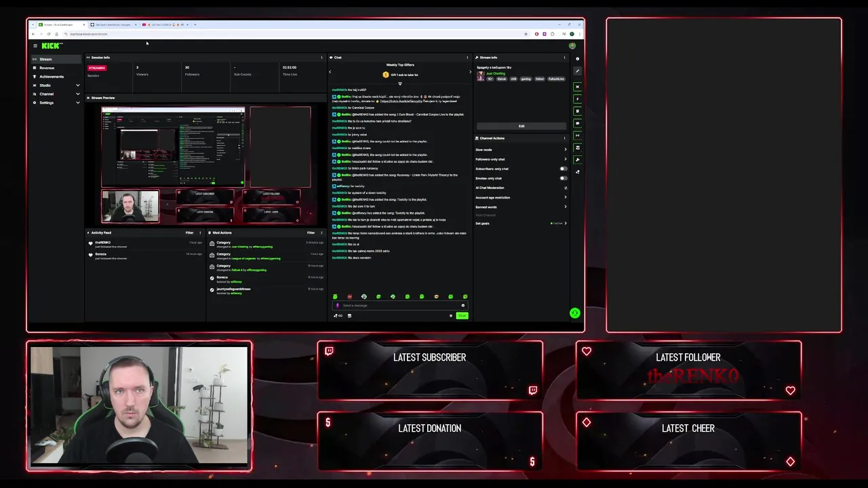Open Chat panel options menu
This screenshot has width=868, height=488.
point(467,58)
